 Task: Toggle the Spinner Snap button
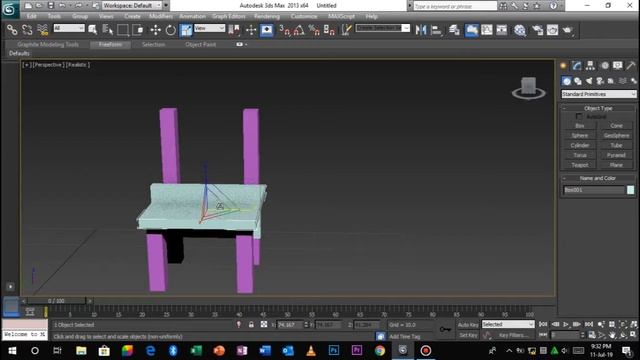329,30
